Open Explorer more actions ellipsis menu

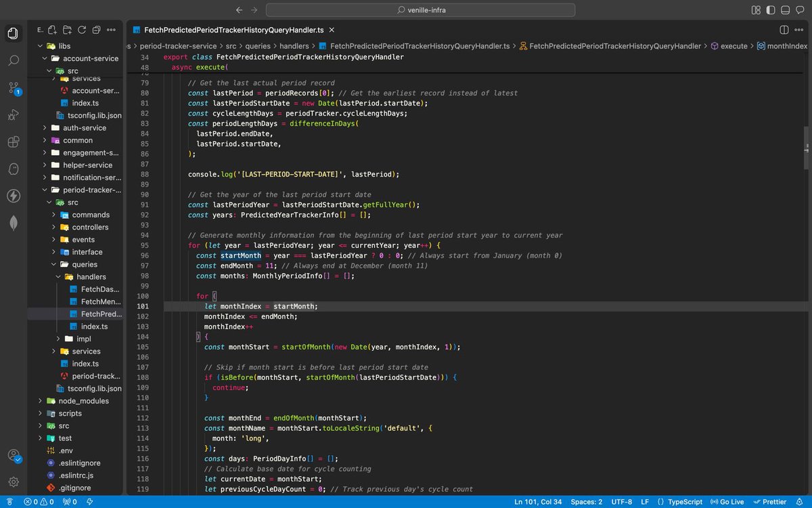click(x=111, y=30)
